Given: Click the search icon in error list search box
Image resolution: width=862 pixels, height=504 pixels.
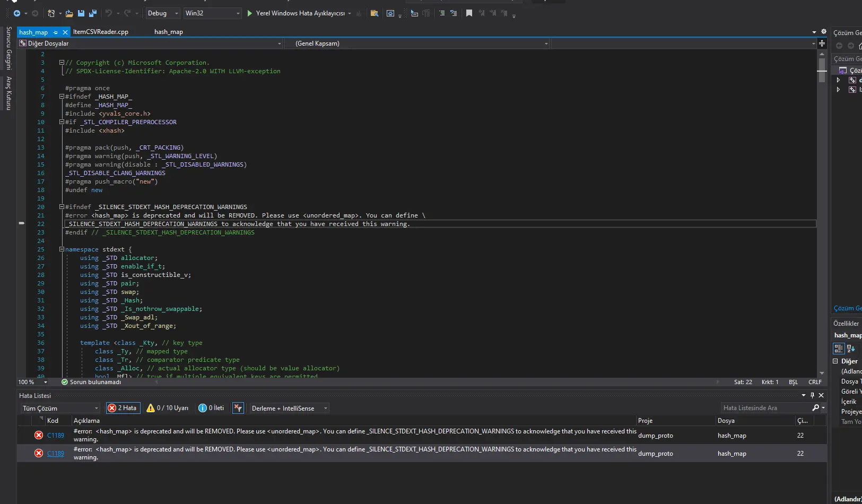Looking at the screenshot, I should pyautogui.click(x=815, y=408).
